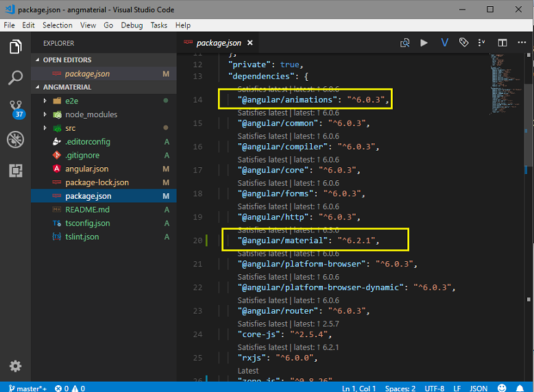Click the tag icon in editor toolbar
This screenshot has height=392, width=534.
463,42
